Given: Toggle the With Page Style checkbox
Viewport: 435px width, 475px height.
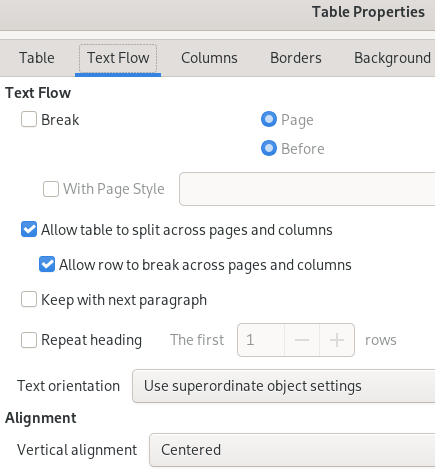Looking at the screenshot, I should coord(51,189).
